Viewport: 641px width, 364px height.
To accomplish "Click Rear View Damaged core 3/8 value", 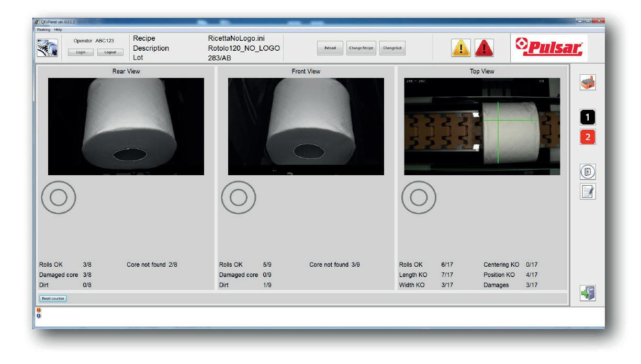I will click(87, 275).
